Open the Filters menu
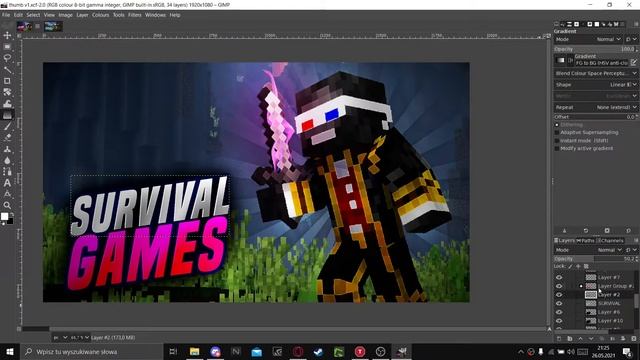 click(x=134, y=15)
